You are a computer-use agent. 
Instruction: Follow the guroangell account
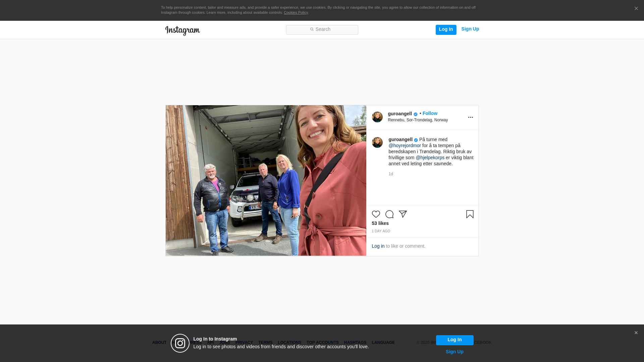[430, 113]
